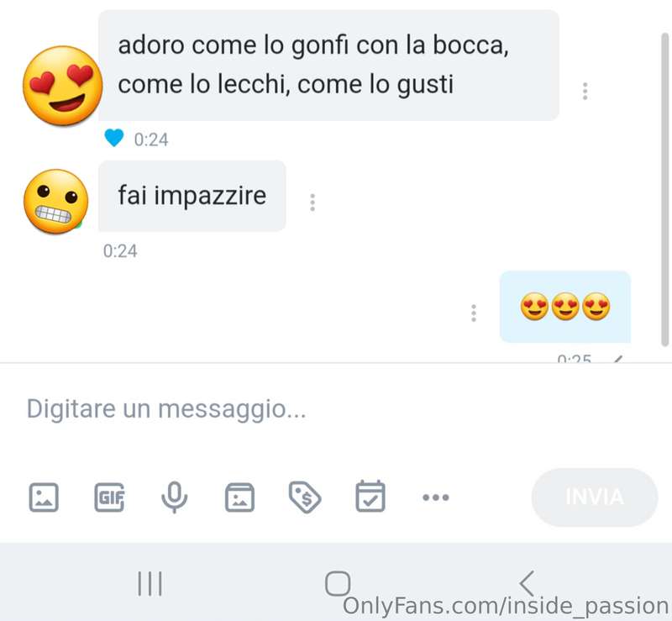
Task: Open options menu beside 'fai impazzire' message
Action: click(x=312, y=203)
